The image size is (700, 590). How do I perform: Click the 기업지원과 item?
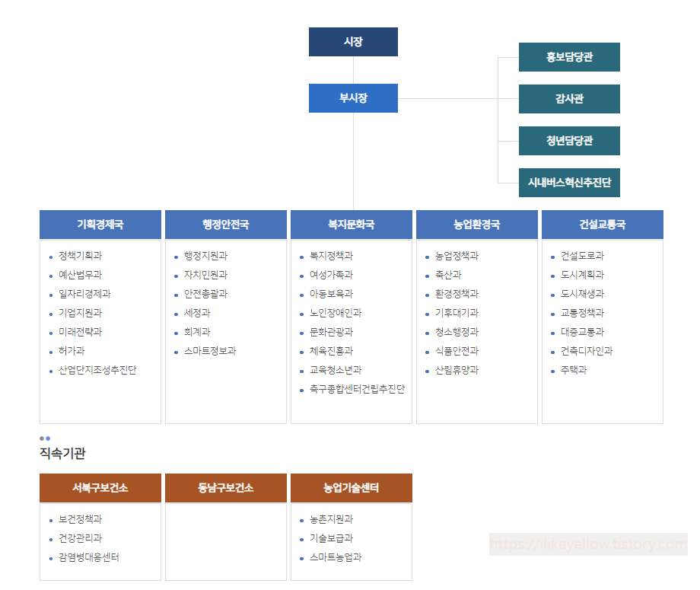point(81,313)
